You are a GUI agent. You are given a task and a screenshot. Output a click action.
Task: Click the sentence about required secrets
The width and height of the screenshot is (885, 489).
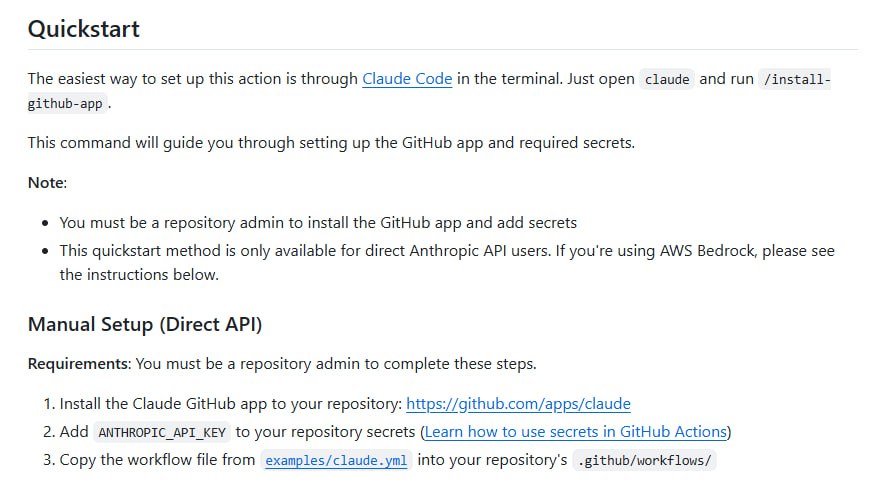pos(331,143)
